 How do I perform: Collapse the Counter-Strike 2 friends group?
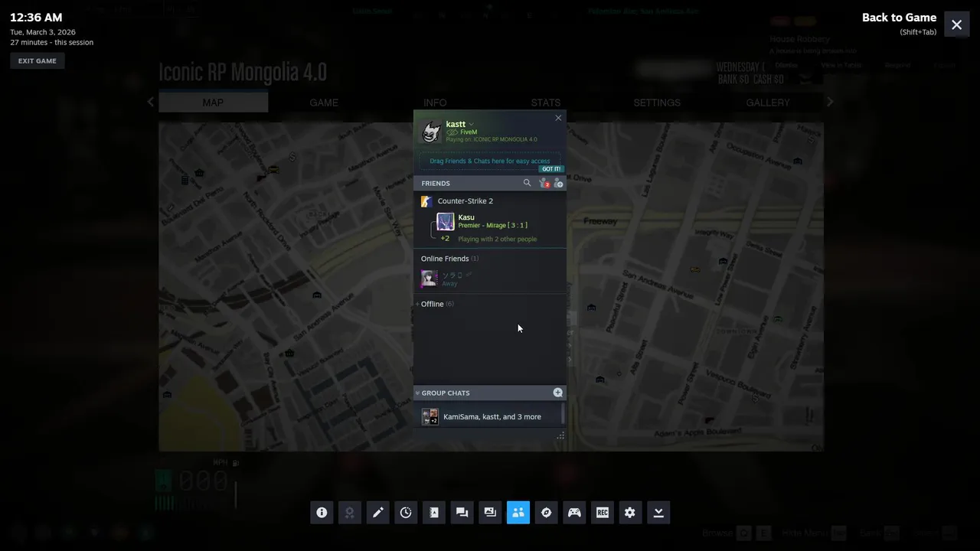[x=465, y=201]
